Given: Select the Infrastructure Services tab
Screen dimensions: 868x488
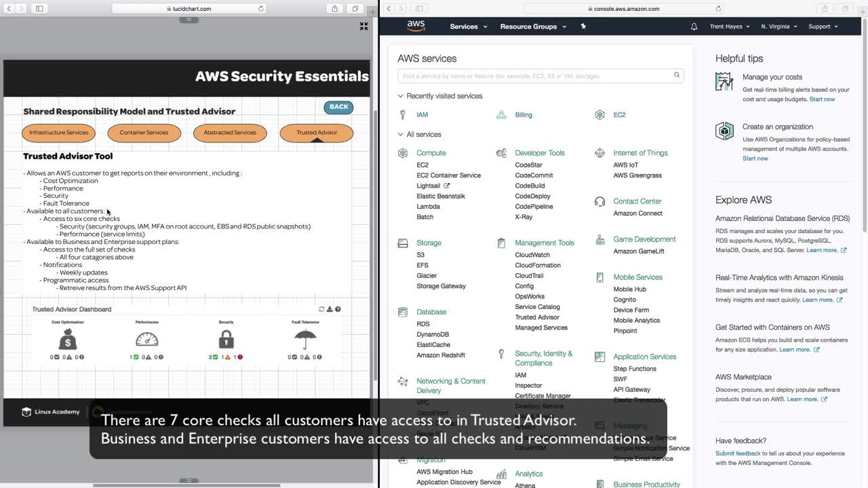Looking at the screenshot, I should [x=59, y=133].
